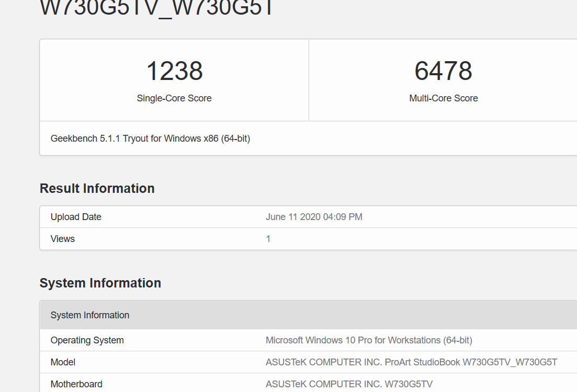Click the Single-Core Score label
Screen dimensions: 577x392
pos(174,98)
